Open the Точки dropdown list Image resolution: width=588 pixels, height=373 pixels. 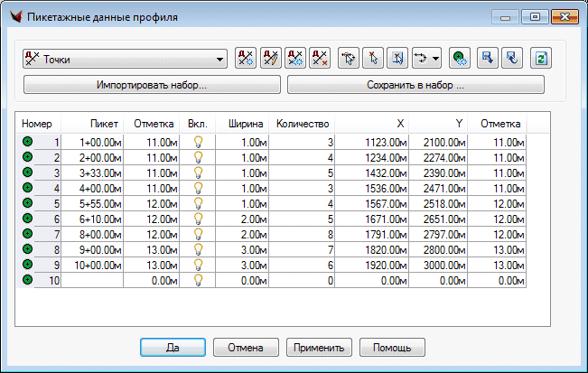[220, 61]
